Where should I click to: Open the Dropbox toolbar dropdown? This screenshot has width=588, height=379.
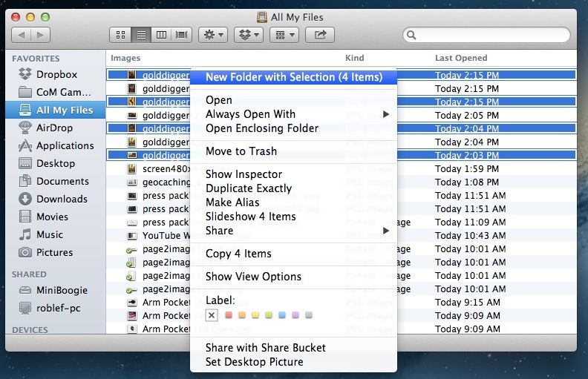pyautogui.click(x=248, y=35)
